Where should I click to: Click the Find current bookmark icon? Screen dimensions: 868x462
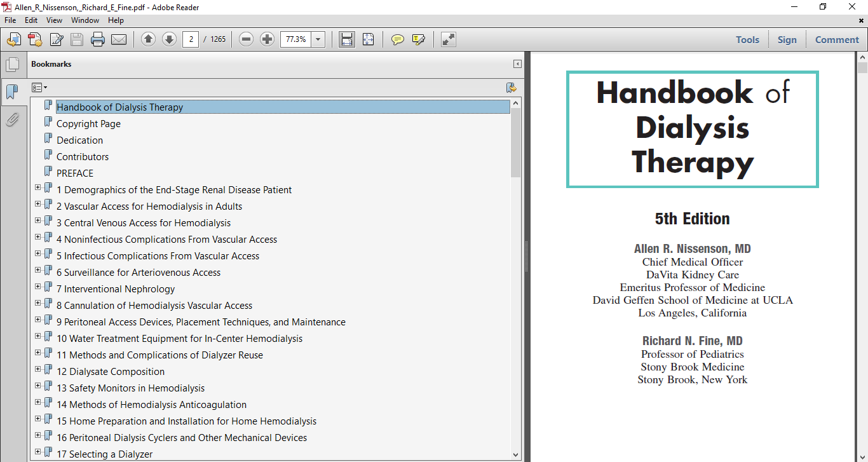click(511, 88)
